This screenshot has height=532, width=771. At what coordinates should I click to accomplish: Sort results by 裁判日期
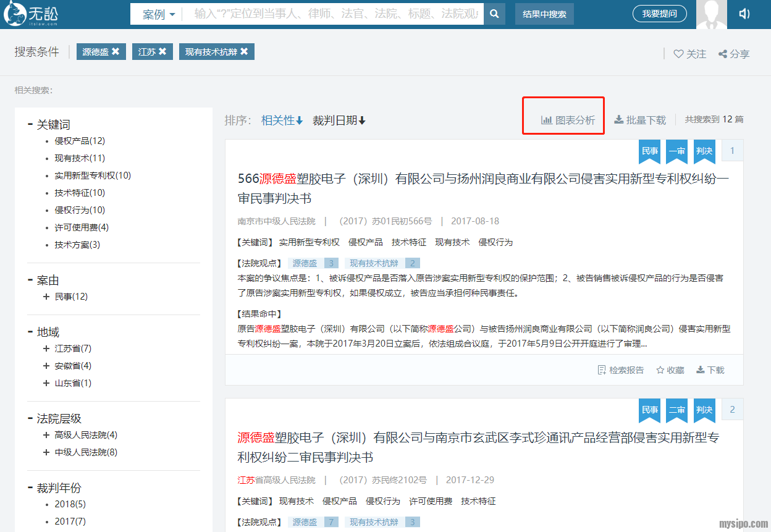[339, 120]
